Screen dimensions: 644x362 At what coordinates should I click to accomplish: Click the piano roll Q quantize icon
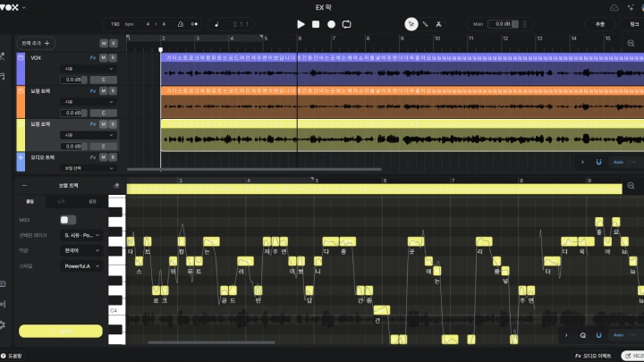point(583,335)
